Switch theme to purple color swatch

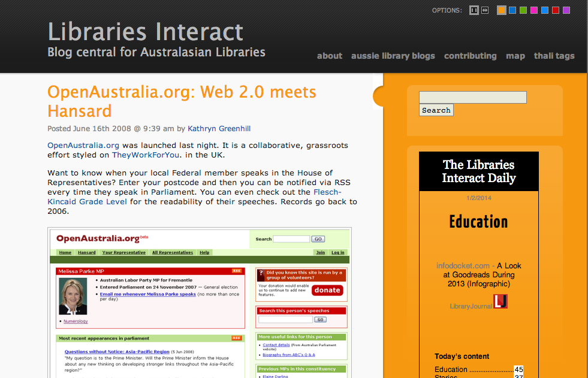pos(566,11)
